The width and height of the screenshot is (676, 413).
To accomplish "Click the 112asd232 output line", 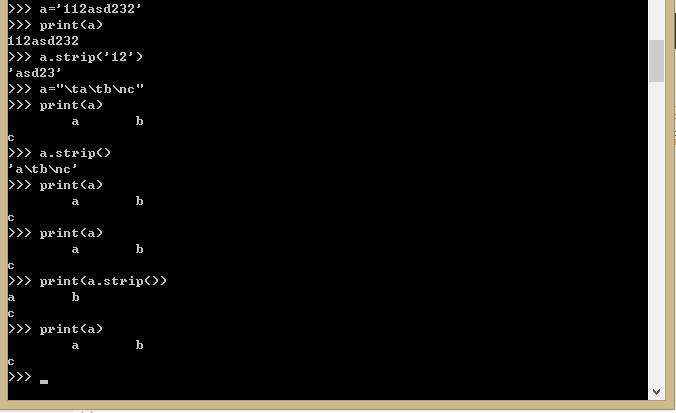I will coord(43,41).
